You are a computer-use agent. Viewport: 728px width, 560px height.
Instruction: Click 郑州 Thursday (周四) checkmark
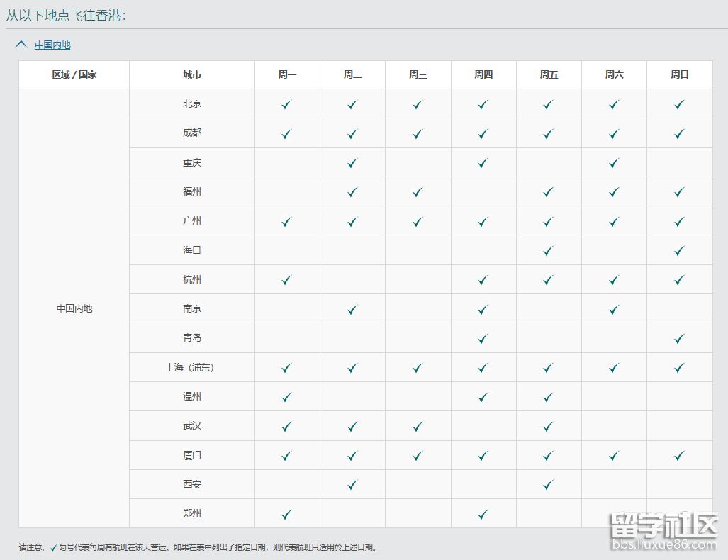pos(483,515)
